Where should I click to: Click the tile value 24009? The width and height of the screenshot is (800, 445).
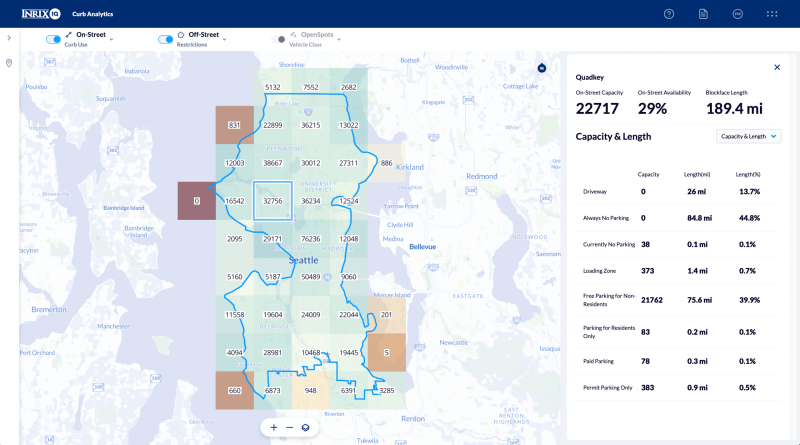[x=311, y=315]
